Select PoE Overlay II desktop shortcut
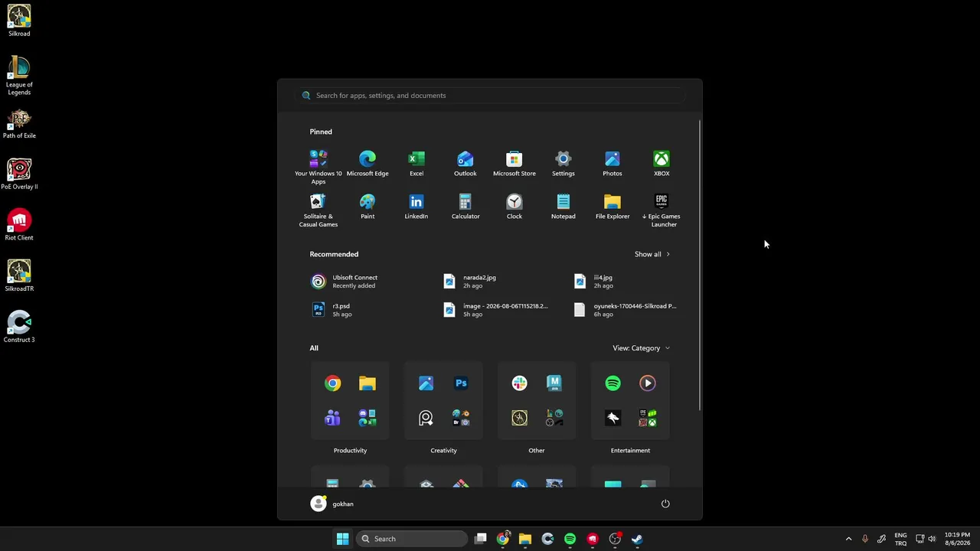Image resolution: width=980 pixels, height=551 pixels. coord(19,174)
